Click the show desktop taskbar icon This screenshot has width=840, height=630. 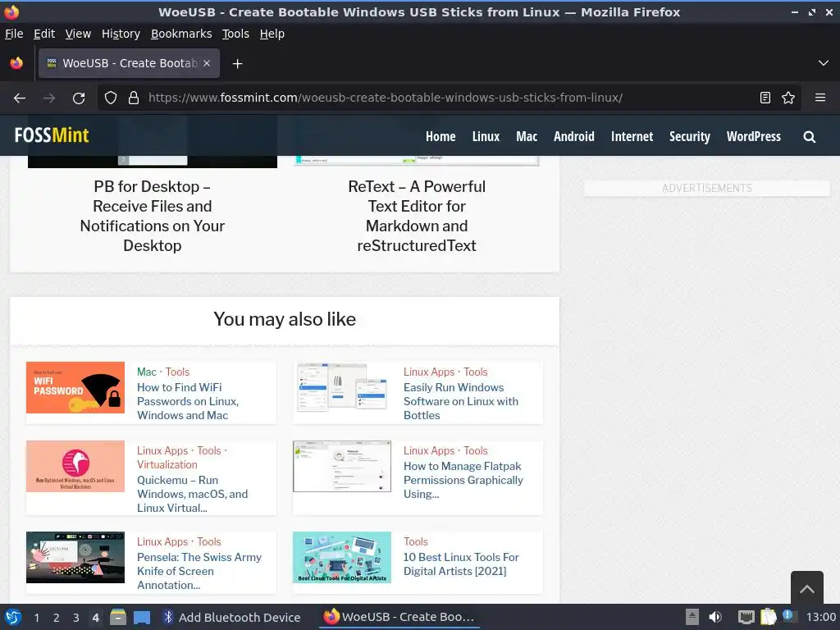(141, 618)
